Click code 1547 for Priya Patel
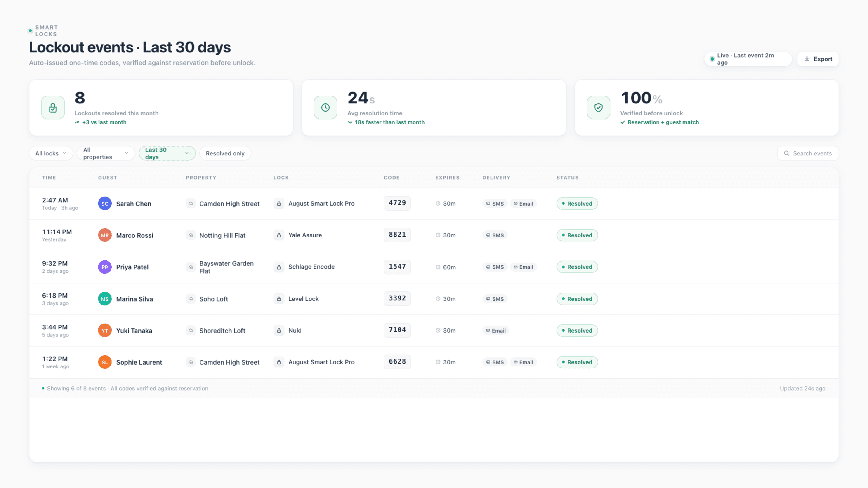Image resolution: width=868 pixels, height=488 pixels. point(397,267)
